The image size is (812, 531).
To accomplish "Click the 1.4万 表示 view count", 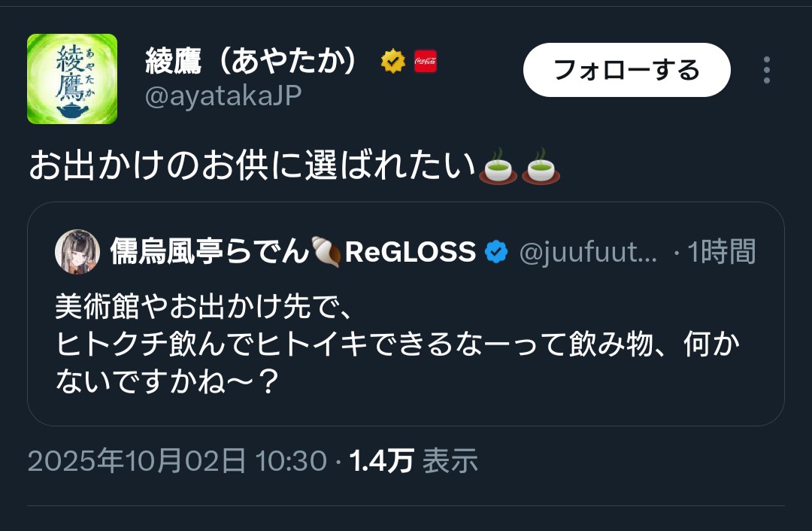I will click(414, 460).
